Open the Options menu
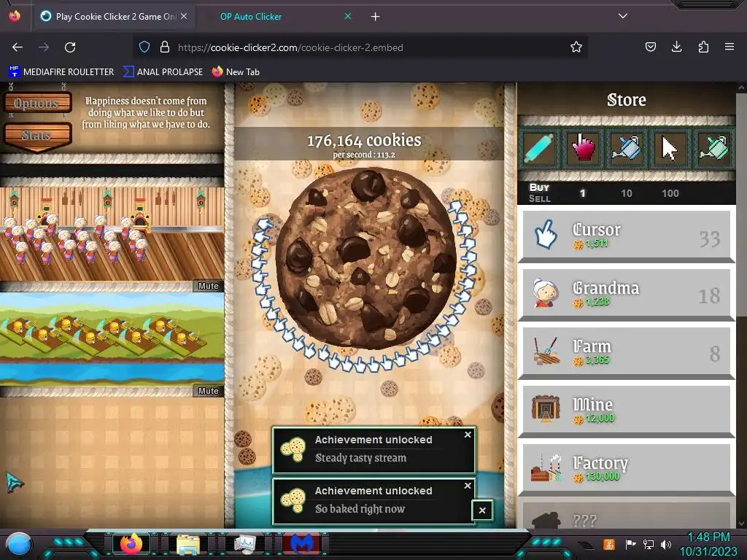The height and width of the screenshot is (560, 747). point(36,103)
